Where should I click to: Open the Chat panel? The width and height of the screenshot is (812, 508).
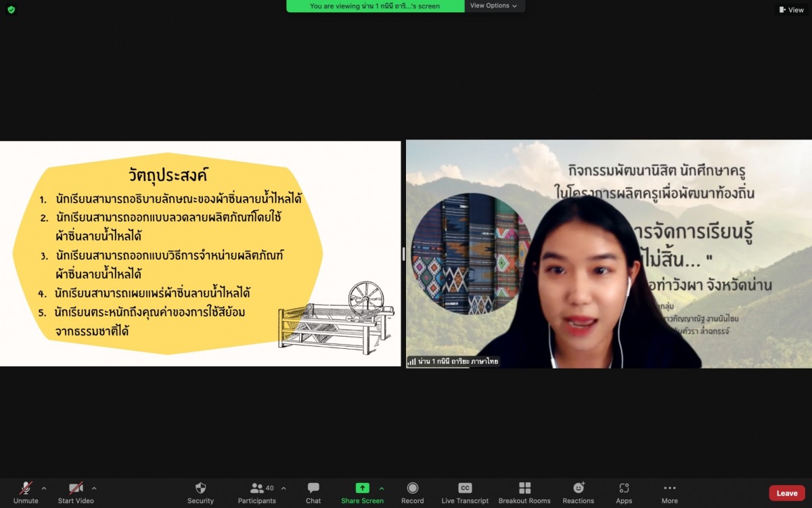[x=313, y=488]
